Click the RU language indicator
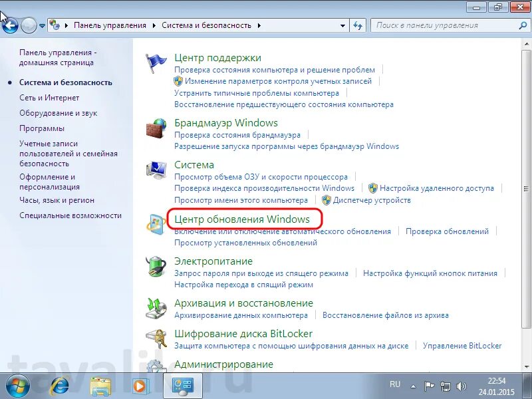532x399 pixels. (395, 384)
